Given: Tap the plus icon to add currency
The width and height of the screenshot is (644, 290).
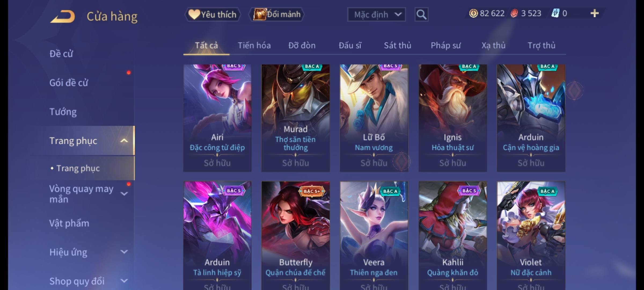Looking at the screenshot, I should tap(595, 13).
